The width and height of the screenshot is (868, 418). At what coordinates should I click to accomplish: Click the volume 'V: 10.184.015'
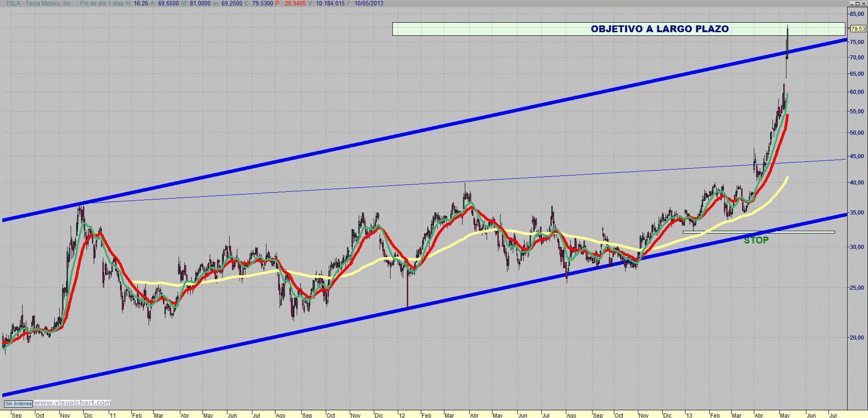tap(326, 3)
